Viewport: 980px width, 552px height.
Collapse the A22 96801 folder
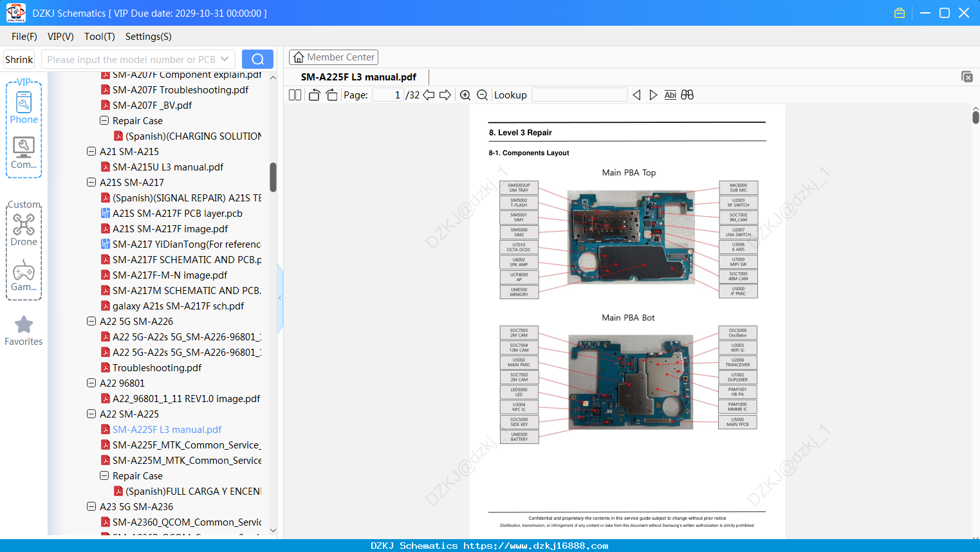91,383
